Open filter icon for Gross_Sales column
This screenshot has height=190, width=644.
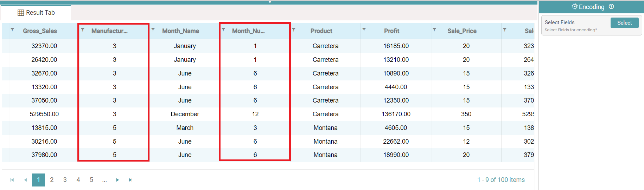click(x=12, y=30)
